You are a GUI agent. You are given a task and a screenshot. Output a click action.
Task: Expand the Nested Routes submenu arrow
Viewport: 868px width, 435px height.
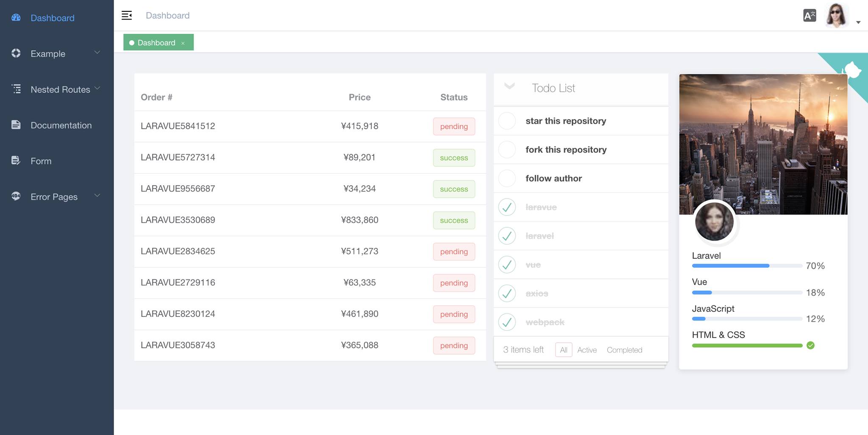coord(97,88)
